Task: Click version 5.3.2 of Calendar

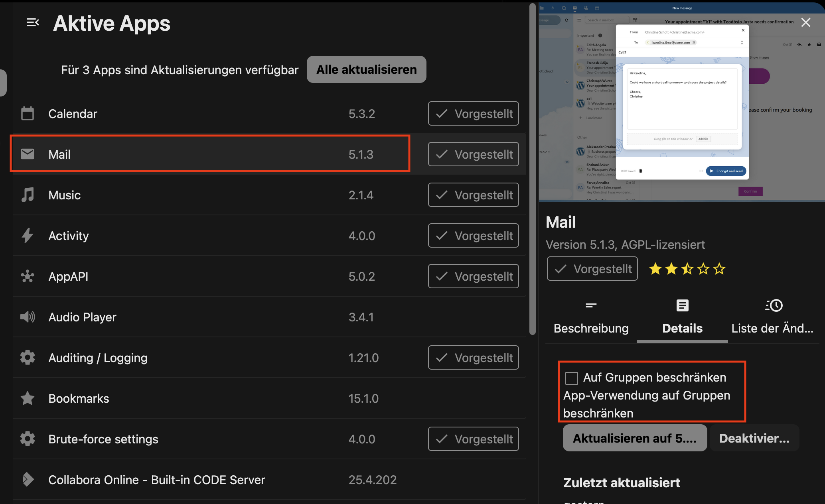Action: pos(362,114)
